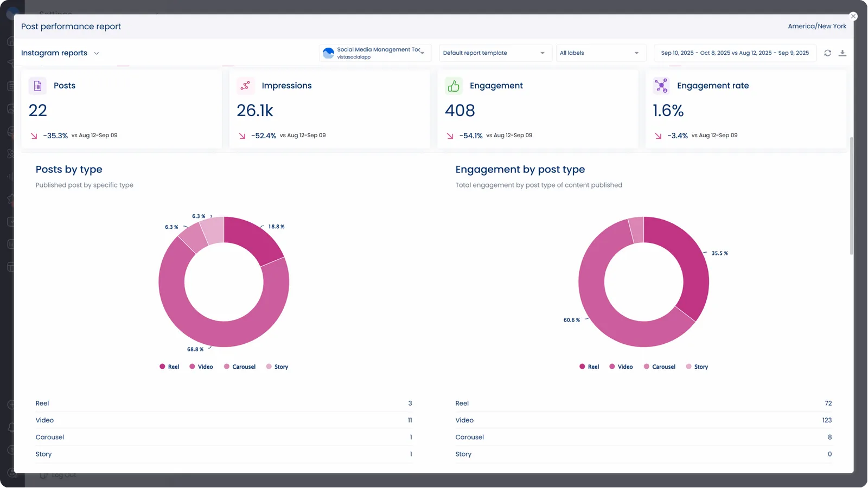Click the vistasocialapp profile avatar
Screen dimensions: 868x488
pos(328,53)
